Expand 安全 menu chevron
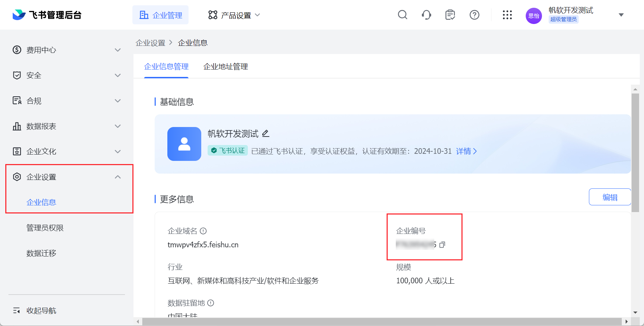Screen dimensions: 644x326 [x=118, y=76]
